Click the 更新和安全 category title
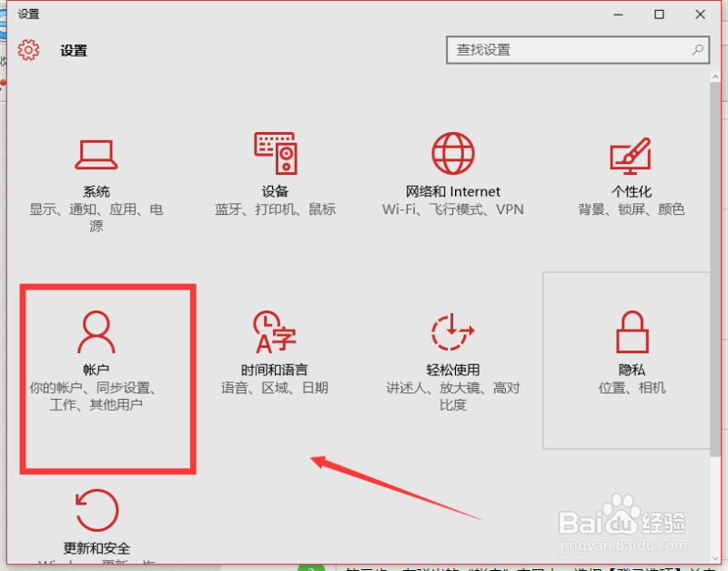Screen dimensions: 728x571 pos(96,548)
